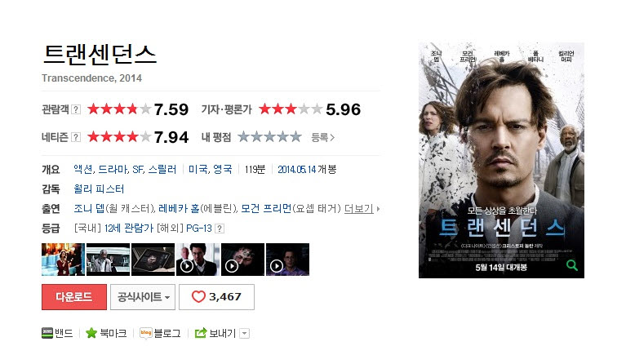Select the SF genre link
This screenshot has height=364, width=626.
138,169
